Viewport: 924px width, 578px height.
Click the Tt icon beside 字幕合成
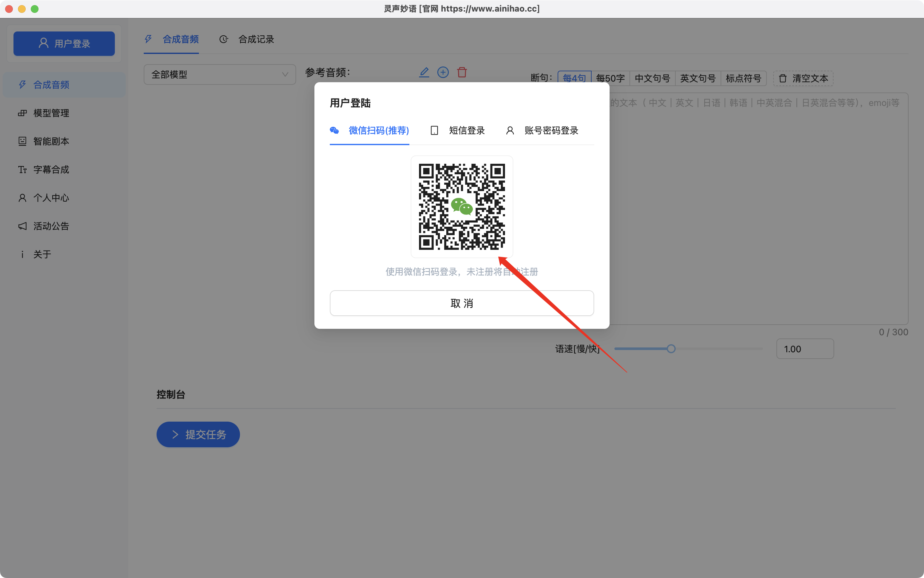pos(22,170)
